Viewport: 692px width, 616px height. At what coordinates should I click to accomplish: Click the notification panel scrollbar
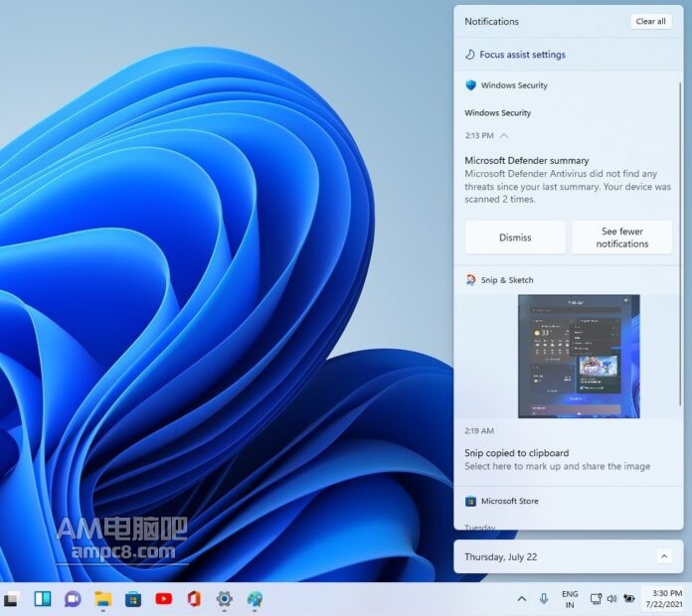[680, 243]
